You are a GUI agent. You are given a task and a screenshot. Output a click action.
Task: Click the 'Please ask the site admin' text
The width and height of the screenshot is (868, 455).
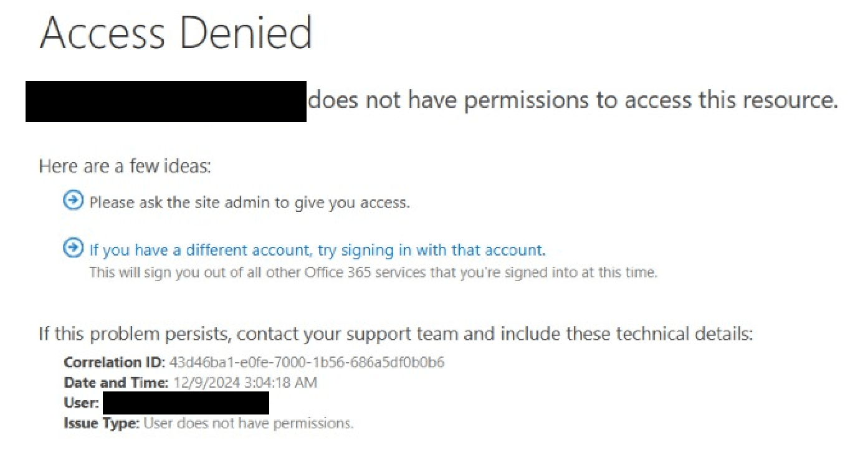pos(249,203)
